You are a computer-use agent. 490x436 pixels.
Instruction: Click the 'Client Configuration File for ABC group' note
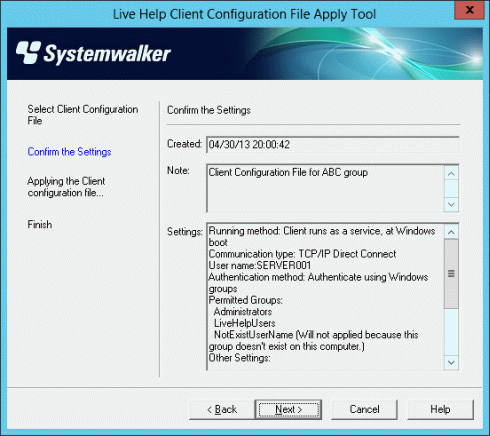[288, 172]
